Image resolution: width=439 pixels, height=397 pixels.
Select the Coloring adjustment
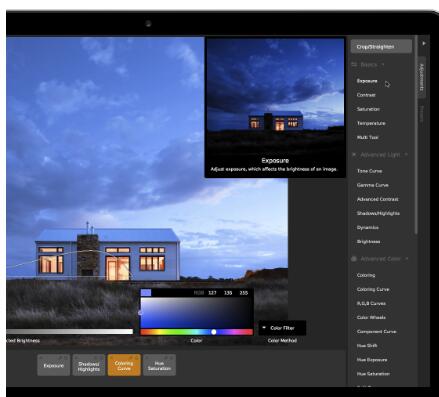tap(366, 275)
